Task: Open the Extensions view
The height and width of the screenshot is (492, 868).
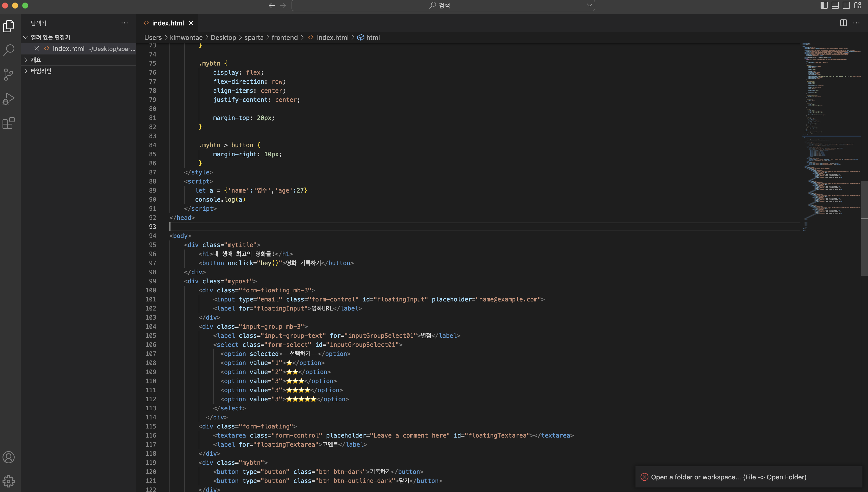Action: click(9, 123)
